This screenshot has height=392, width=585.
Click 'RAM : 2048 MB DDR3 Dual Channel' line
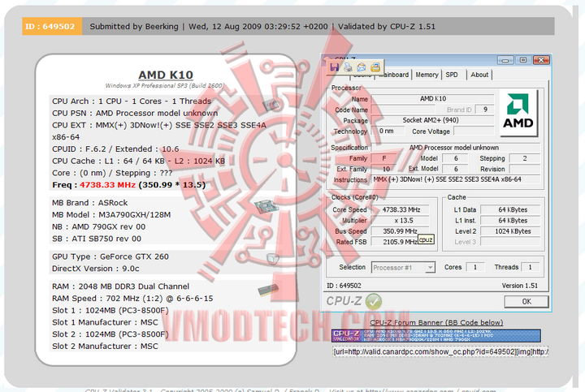[120, 286]
